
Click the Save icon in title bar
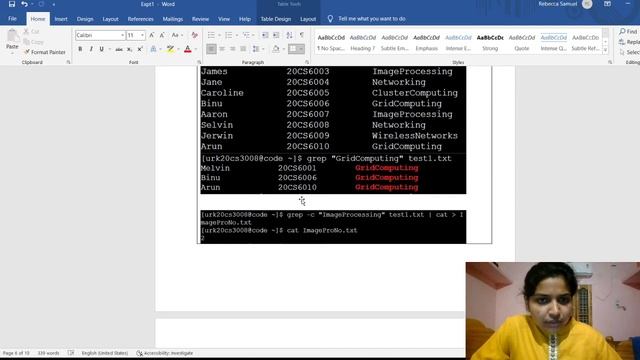[11, 4]
